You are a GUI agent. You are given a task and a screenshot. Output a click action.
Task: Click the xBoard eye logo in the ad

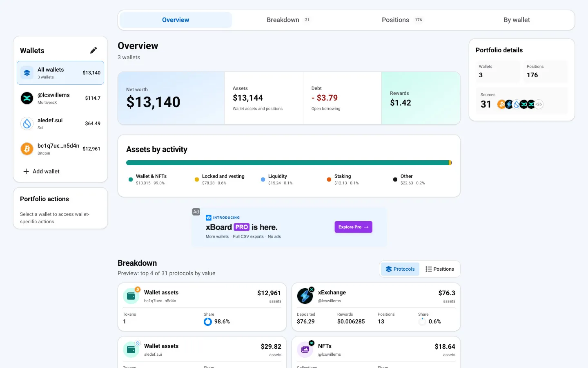tap(209, 218)
